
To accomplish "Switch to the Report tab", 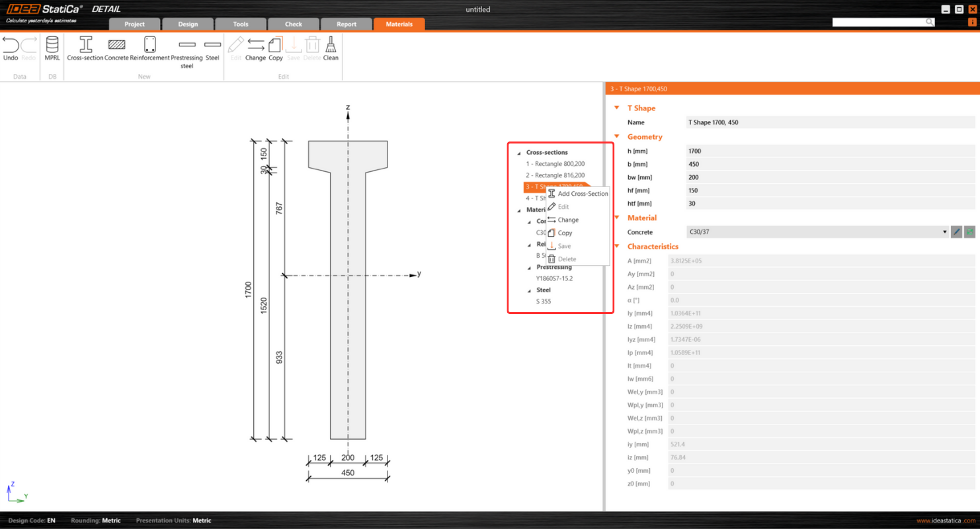I will [x=346, y=24].
